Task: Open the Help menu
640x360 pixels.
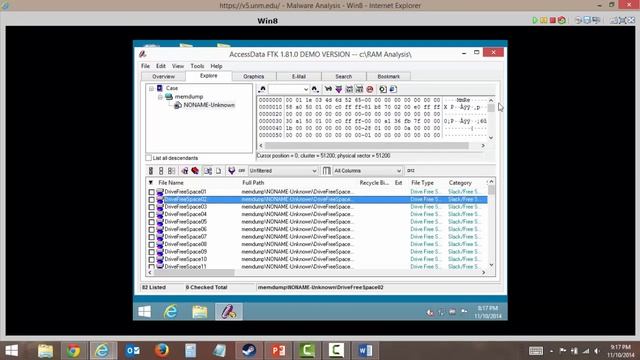Action: [216, 66]
